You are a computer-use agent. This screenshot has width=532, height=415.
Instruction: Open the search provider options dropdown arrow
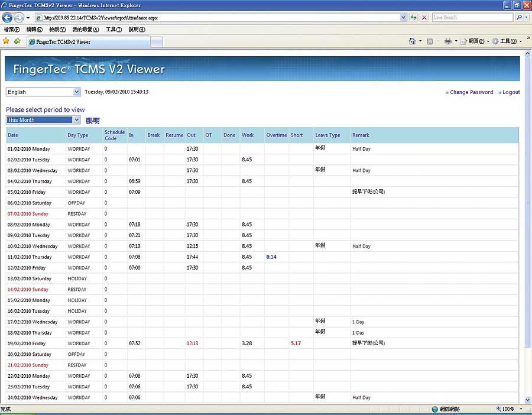click(527, 17)
